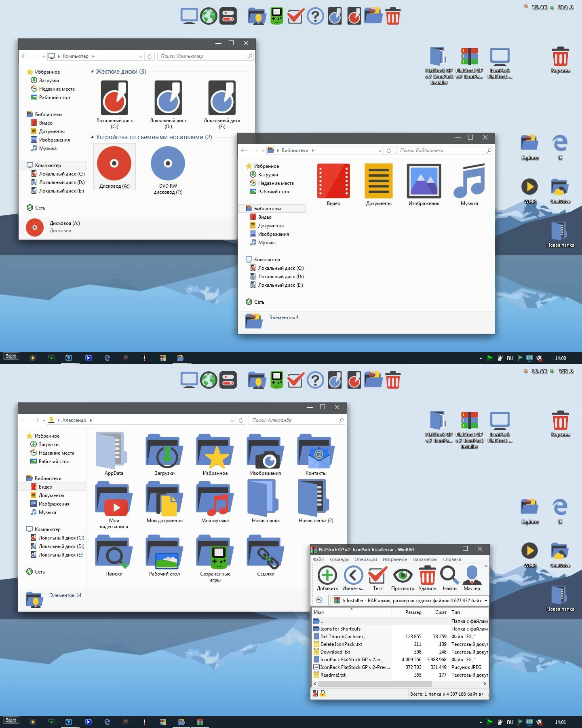The width and height of the screenshot is (582, 728).
Task: Open the WinRAR archive path dropdown
Action: pyautogui.click(x=485, y=601)
